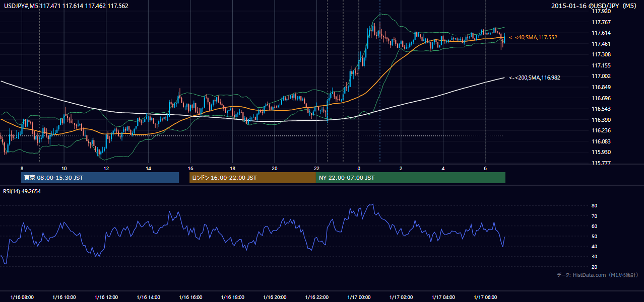Viewport: 644px width, 302px height.
Task: Click price scale value 117.767
Action: pyautogui.click(x=601, y=22)
